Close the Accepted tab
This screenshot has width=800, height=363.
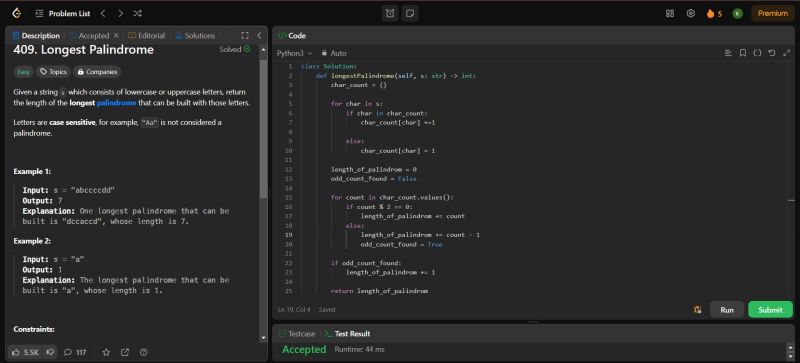[116, 36]
